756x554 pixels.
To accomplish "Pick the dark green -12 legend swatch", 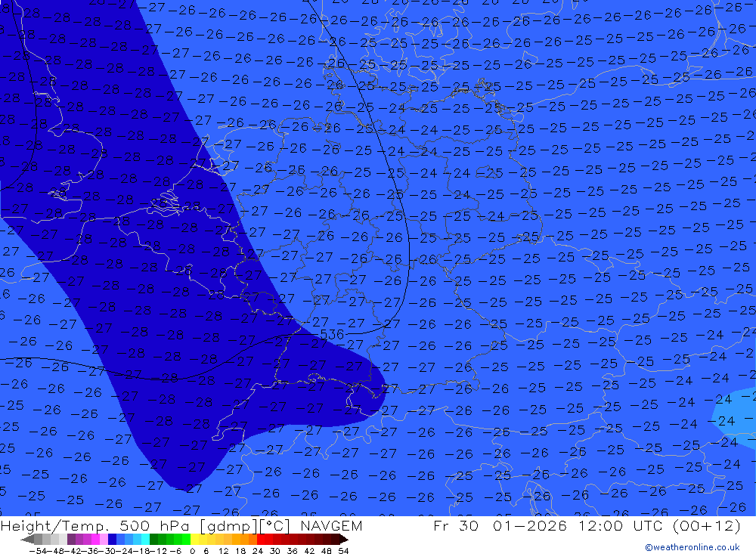I will [x=153, y=540].
